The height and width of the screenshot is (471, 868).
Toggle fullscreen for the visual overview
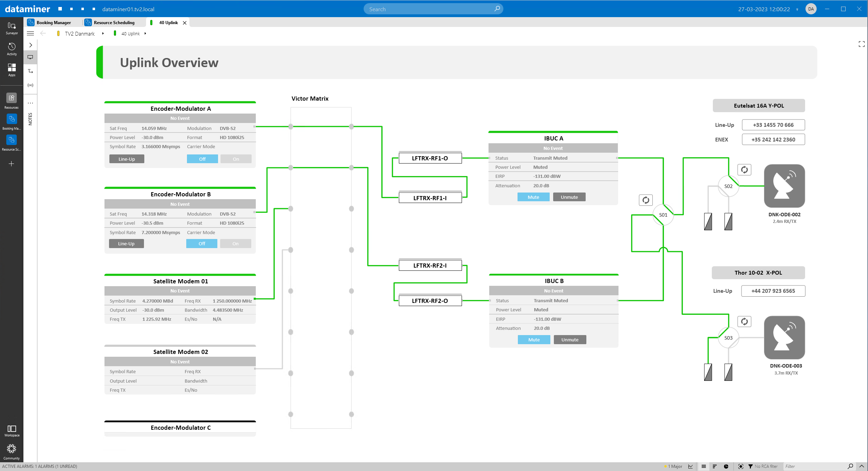click(x=862, y=44)
